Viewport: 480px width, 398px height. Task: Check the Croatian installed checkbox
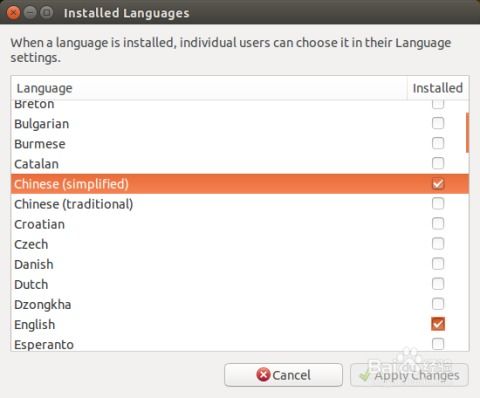438,224
